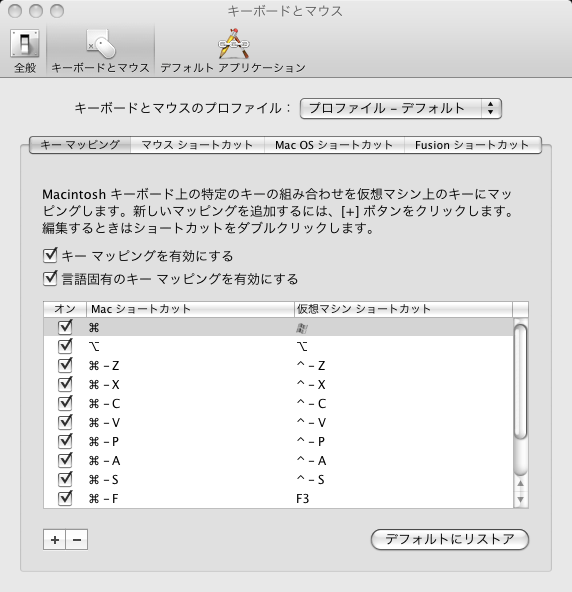Viewport: 572px width, 592px height.
Task: Open デフォルト アプリケーション preferences icon
Action: coord(233,51)
